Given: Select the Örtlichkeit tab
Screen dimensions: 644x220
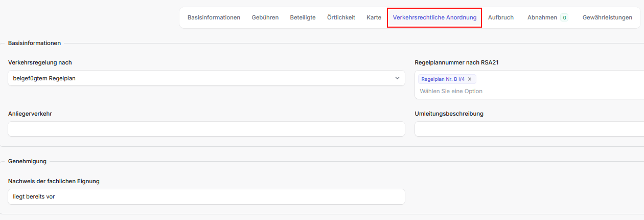Looking at the screenshot, I should pos(341,17).
